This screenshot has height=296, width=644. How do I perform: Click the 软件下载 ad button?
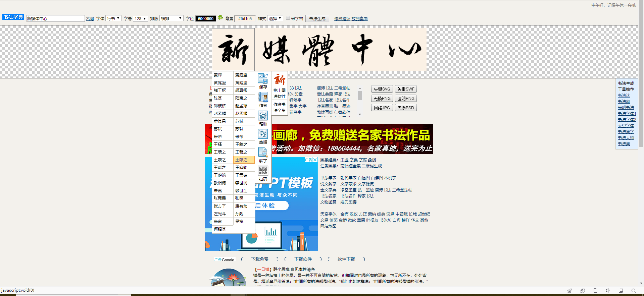[x=346, y=259]
